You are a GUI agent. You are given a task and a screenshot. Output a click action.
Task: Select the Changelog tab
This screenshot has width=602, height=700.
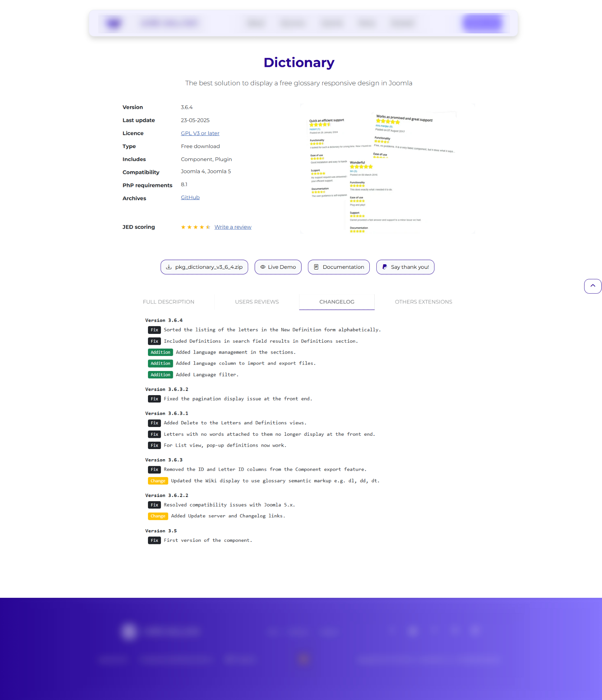pos(337,302)
